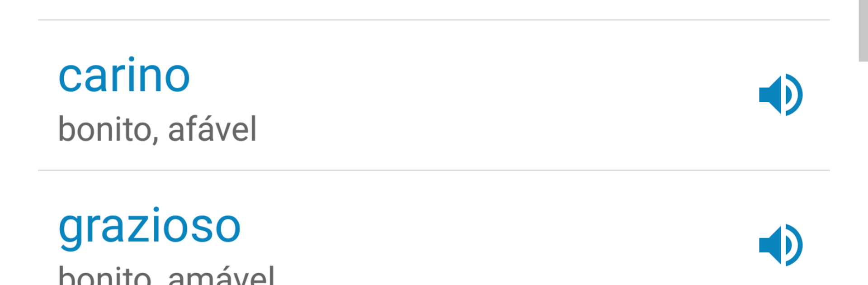Listen to the first entry's pronunciation
Image resolution: width=868 pixels, height=285 pixels.
pos(780,95)
